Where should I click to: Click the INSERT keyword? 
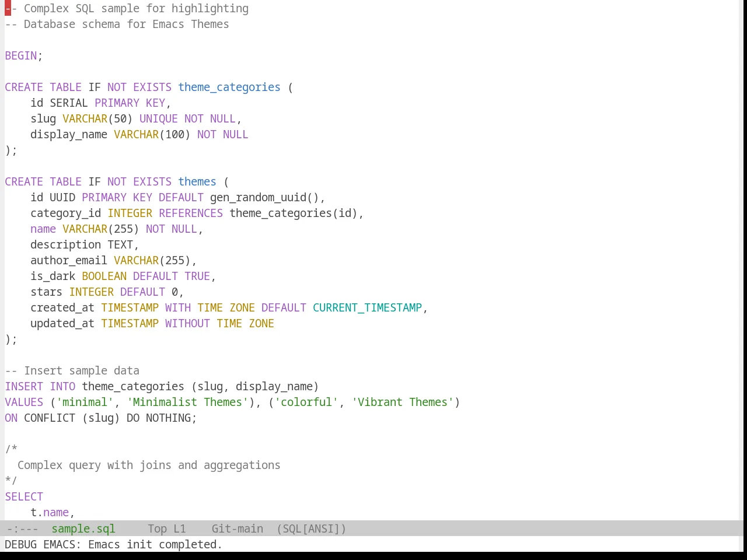click(x=24, y=387)
